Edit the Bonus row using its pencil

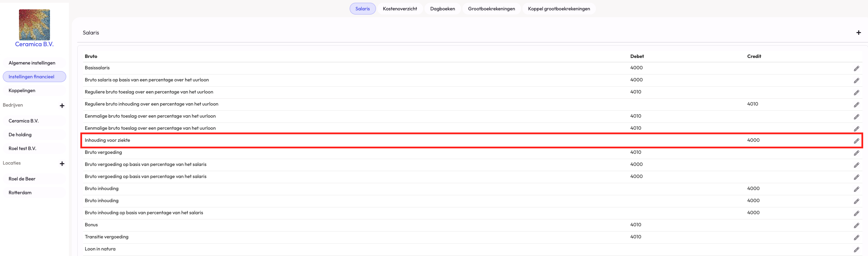(856, 226)
